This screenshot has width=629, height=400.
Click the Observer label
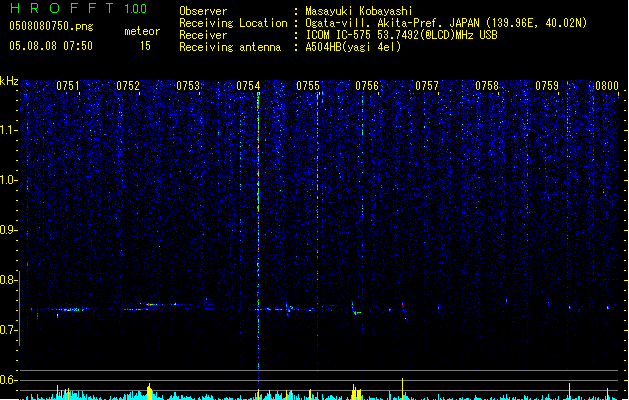[203, 11]
